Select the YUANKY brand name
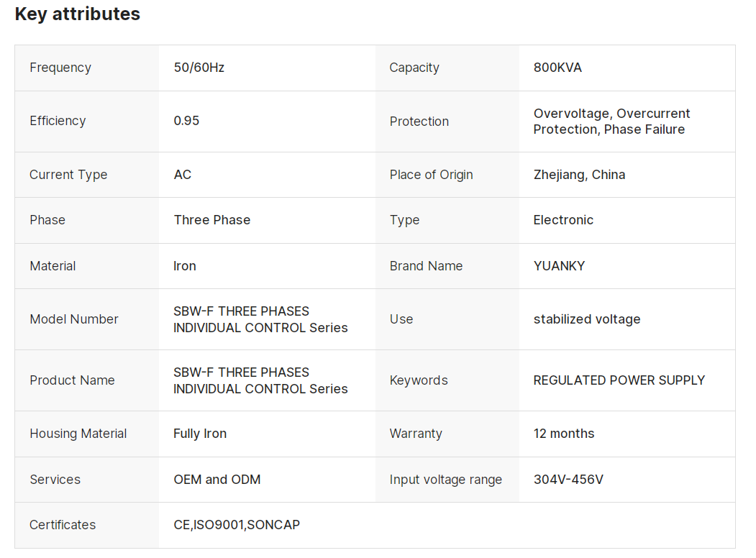This screenshot has height=558, width=756. 559,266
